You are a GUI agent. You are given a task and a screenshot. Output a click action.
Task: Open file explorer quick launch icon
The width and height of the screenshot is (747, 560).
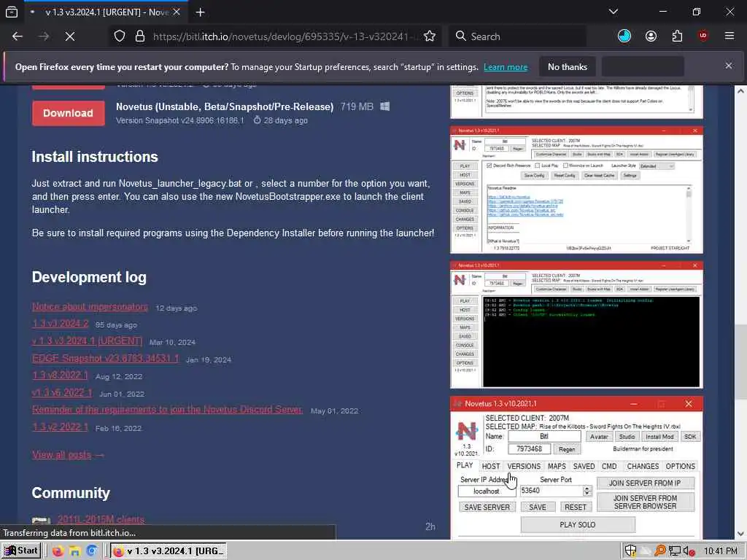75,551
